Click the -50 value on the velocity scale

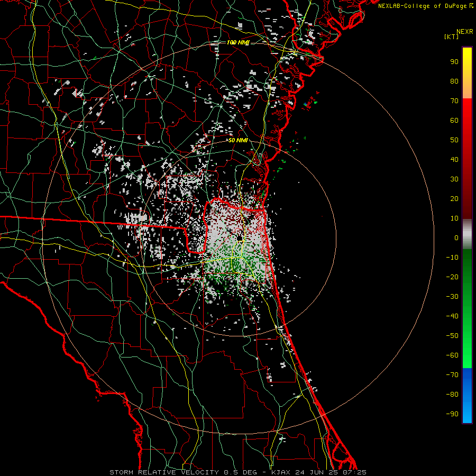pyautogui.click(x=452, y=336)
